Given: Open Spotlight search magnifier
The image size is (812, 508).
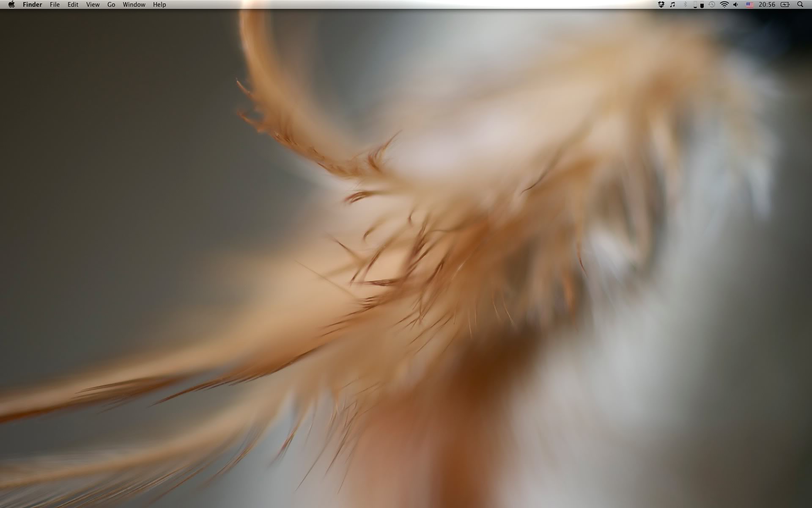Looking at the screenshot, I should point(800,5).
